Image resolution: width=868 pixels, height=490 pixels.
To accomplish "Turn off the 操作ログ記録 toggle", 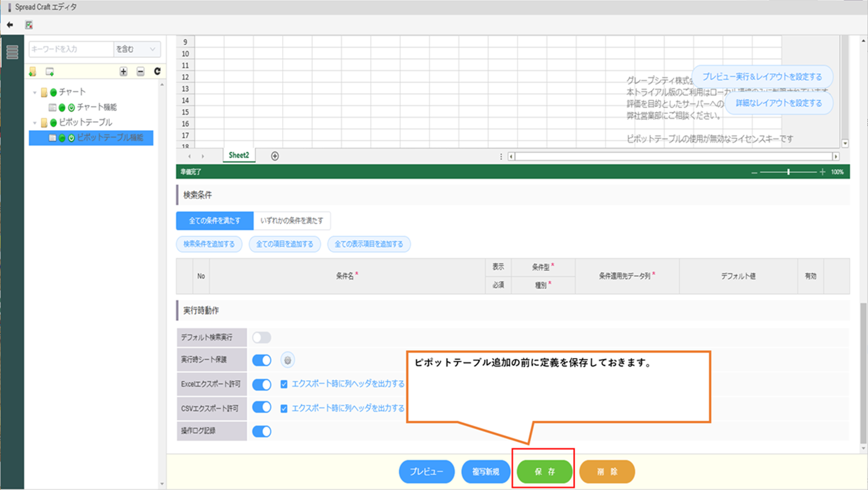I will (261, 431).
